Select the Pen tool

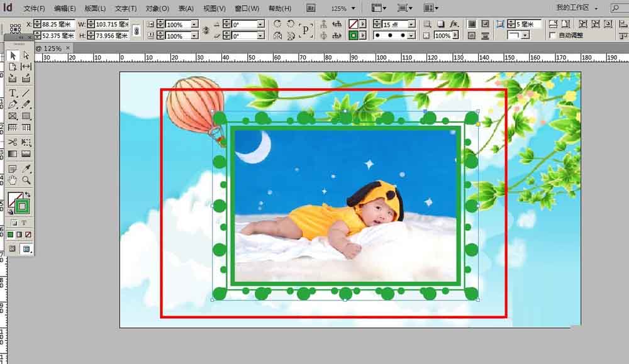click(13, 104)
